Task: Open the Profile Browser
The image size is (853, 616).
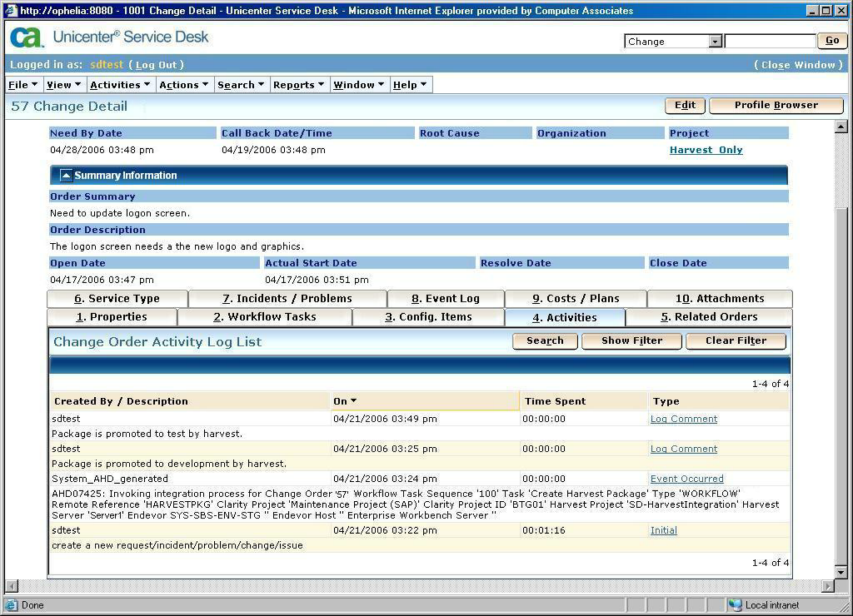Action: (776, 106)
